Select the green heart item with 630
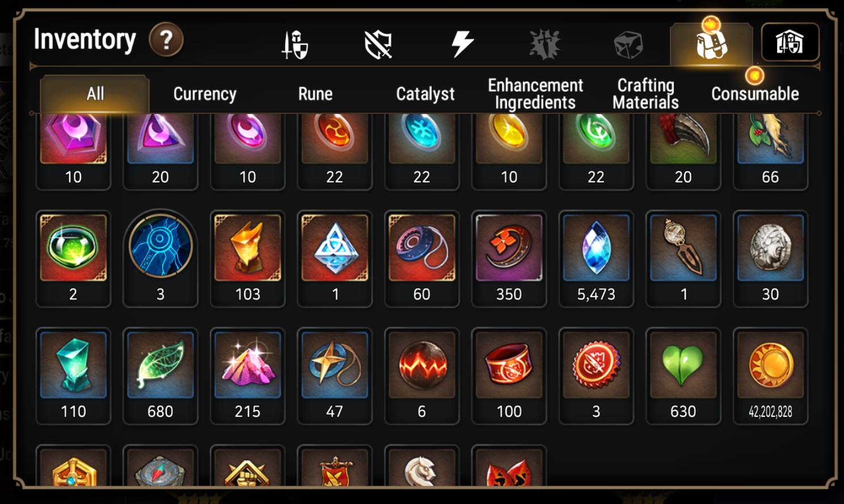The width and height of the screenshot is (844, 504). pyautogui.click(x=683, y=376)
